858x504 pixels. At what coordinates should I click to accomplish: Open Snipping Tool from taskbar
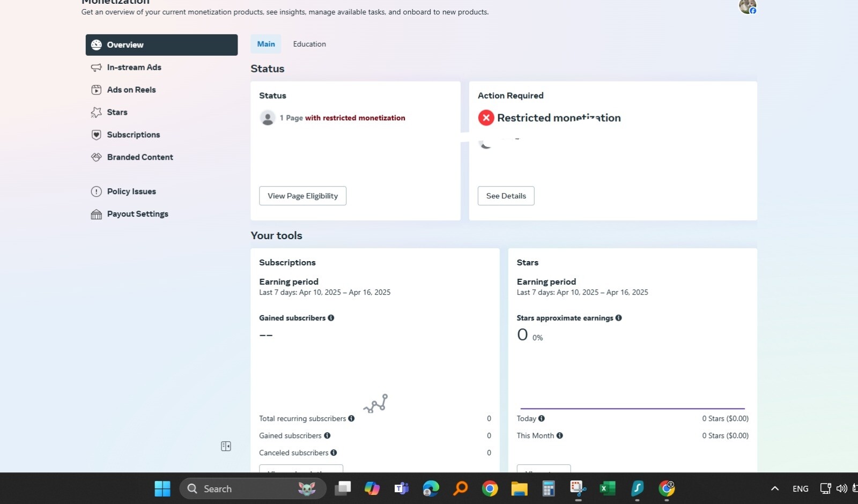point(578,489)
